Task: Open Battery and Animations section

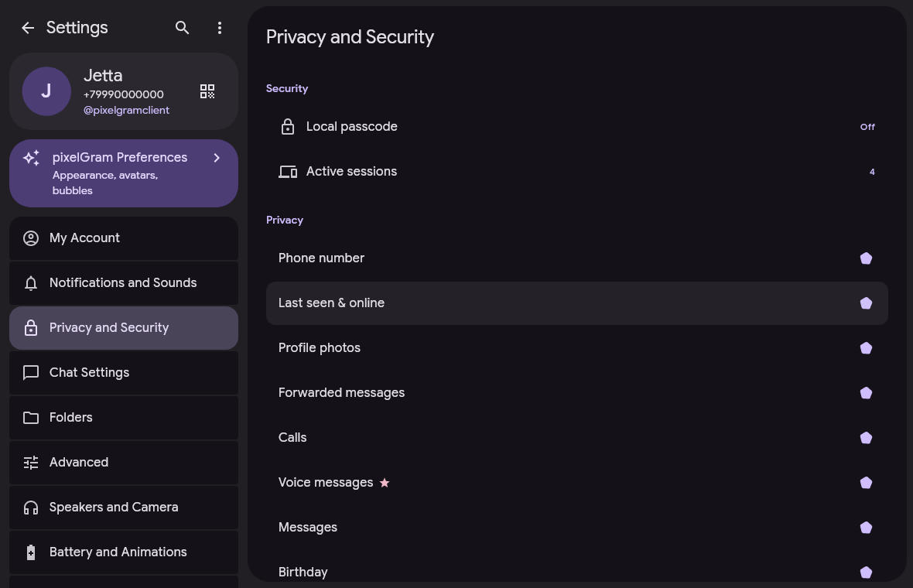Action: [x=124, y=552]
